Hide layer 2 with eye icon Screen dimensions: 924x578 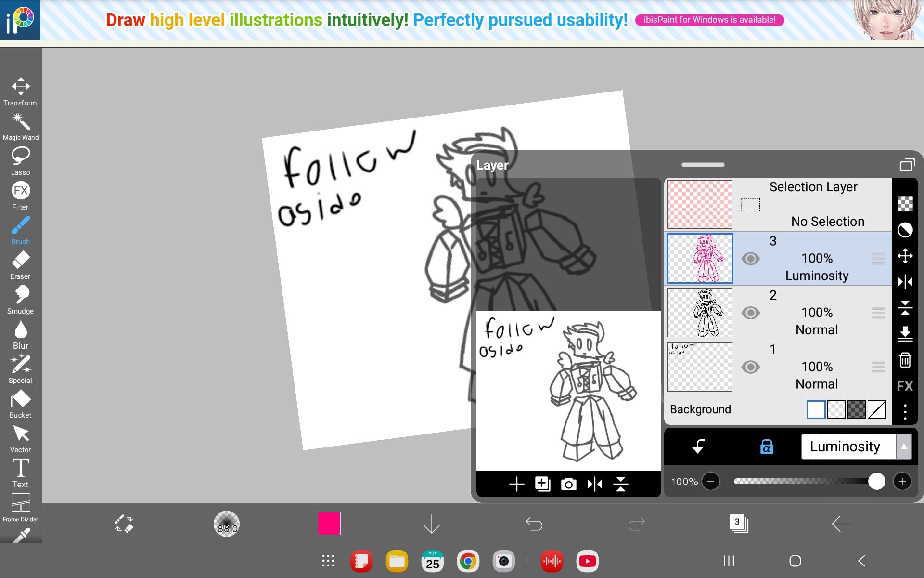[750, 313]
